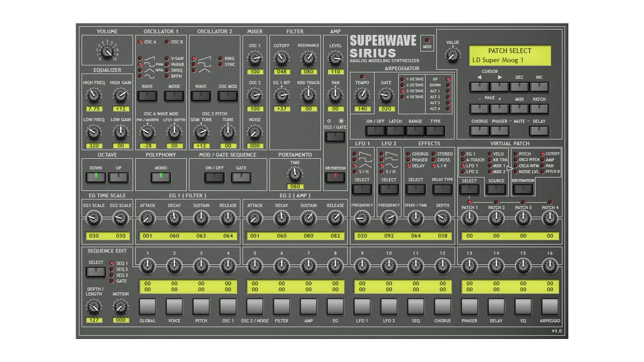Image resolution: width=644 pixels, height=362 pixels.
Task: Click the SEQ 1 indicator LED
Action: click(x=111, y=263)
